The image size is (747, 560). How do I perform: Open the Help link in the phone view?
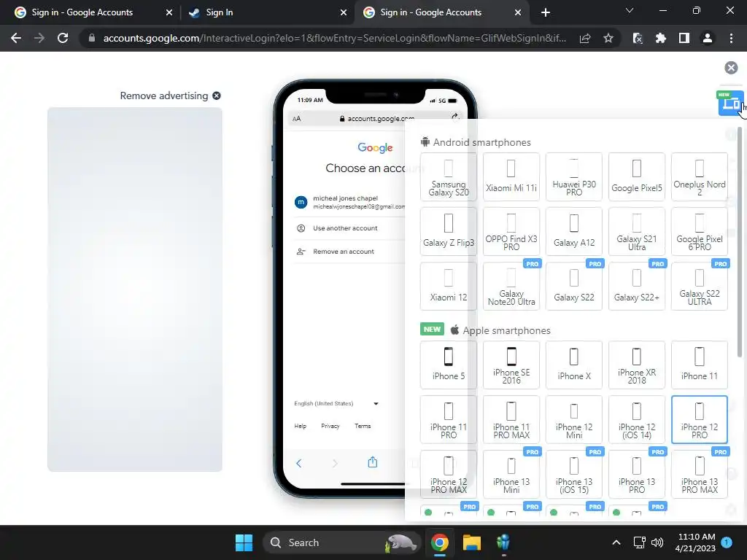tap(300, 426)
